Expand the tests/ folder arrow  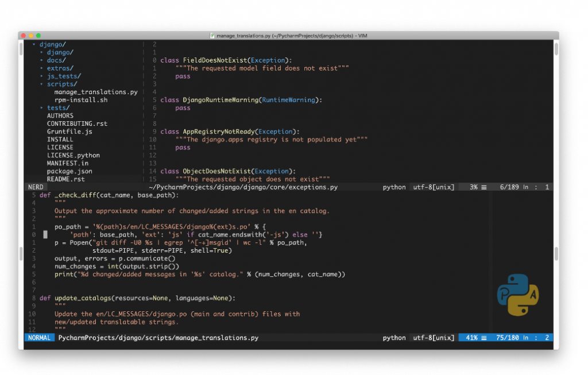pyautogui.click(x=41, y=107)
